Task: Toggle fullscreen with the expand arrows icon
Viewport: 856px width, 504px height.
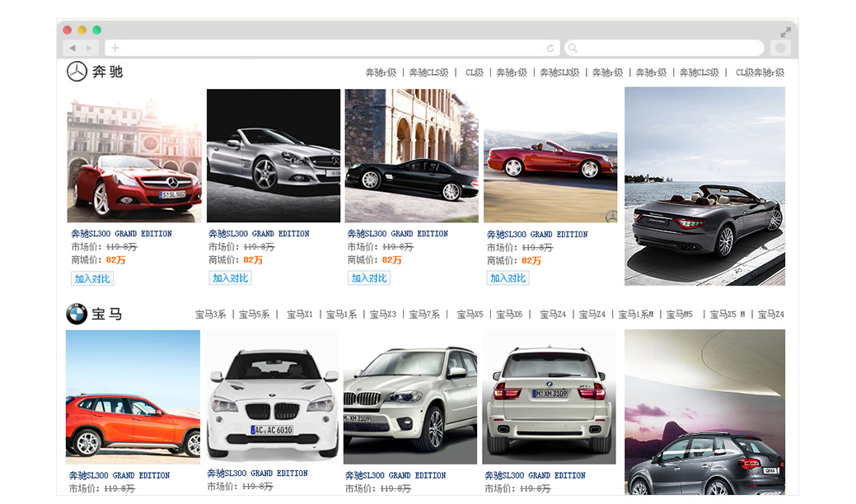Action: (785, 32)
